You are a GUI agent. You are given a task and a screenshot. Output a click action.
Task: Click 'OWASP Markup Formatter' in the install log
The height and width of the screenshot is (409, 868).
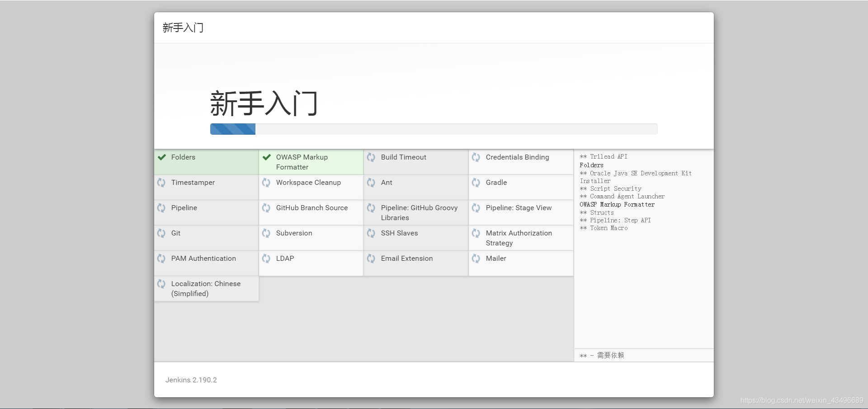pos(617,205)
